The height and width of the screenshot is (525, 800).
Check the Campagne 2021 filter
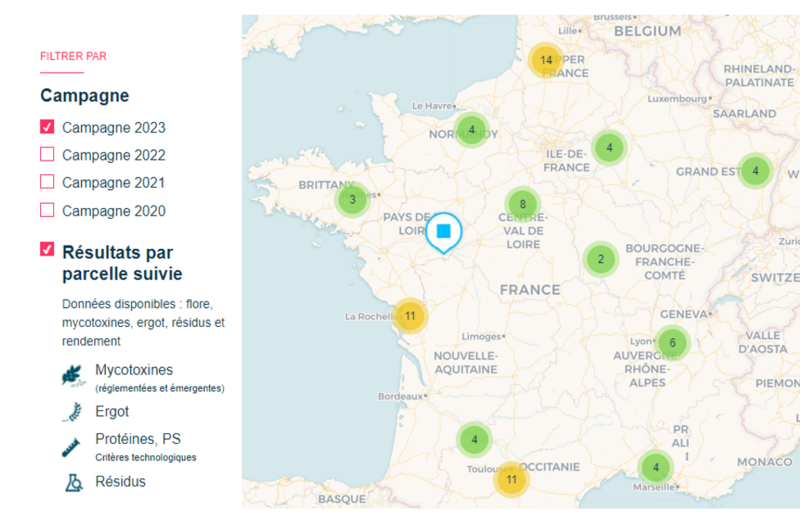pyautogui.click(x=47, y=182)
